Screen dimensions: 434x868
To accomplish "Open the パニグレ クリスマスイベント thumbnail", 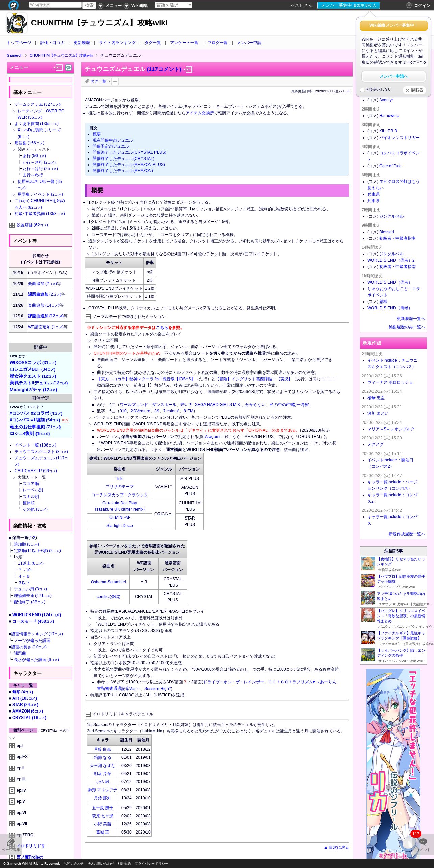I will [x=368, y=616].
